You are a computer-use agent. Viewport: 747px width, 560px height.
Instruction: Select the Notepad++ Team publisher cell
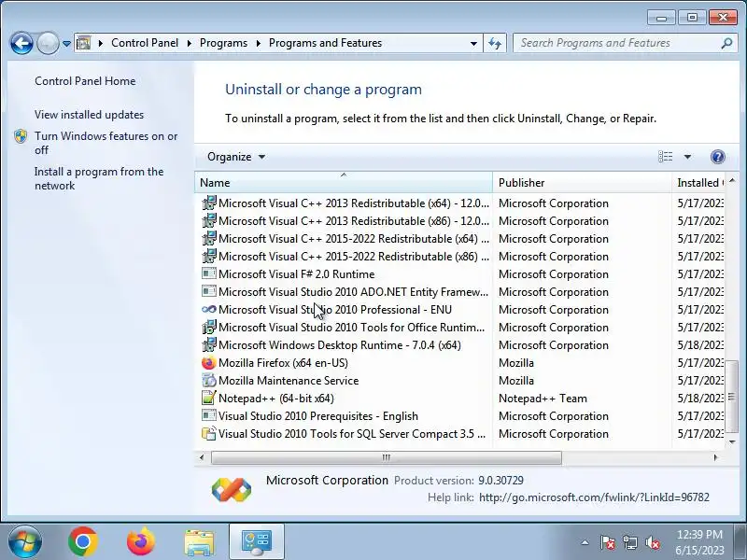click(543, 399)
